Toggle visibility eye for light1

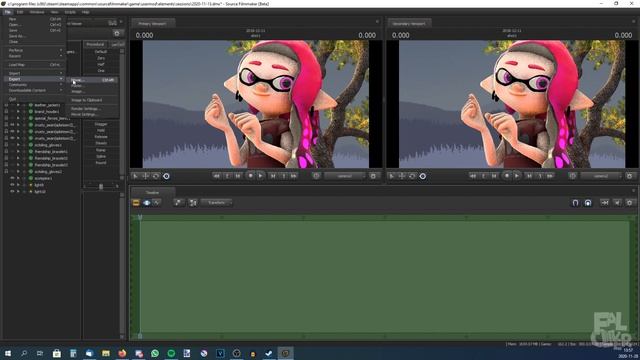(12, 185)
